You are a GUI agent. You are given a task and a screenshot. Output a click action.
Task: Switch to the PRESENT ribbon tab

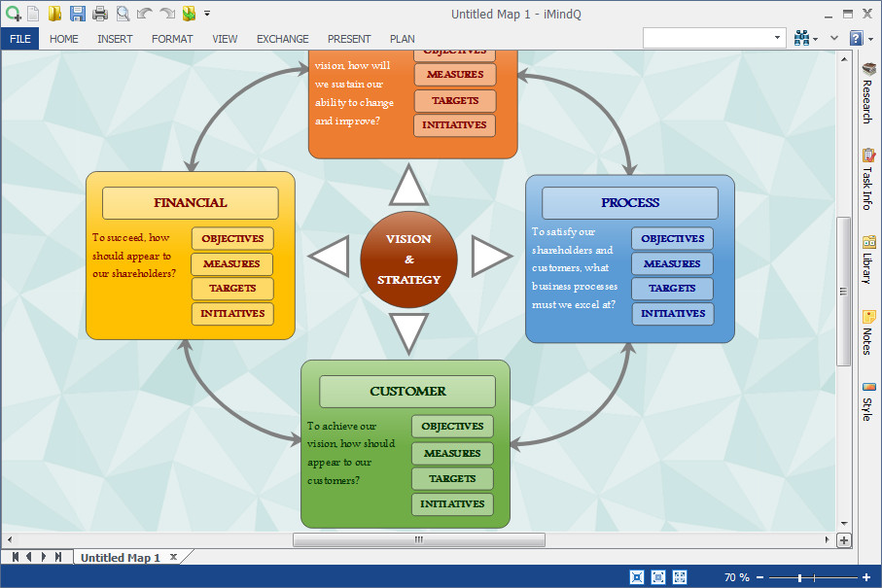pyautogui.click(x=349, y=39)
